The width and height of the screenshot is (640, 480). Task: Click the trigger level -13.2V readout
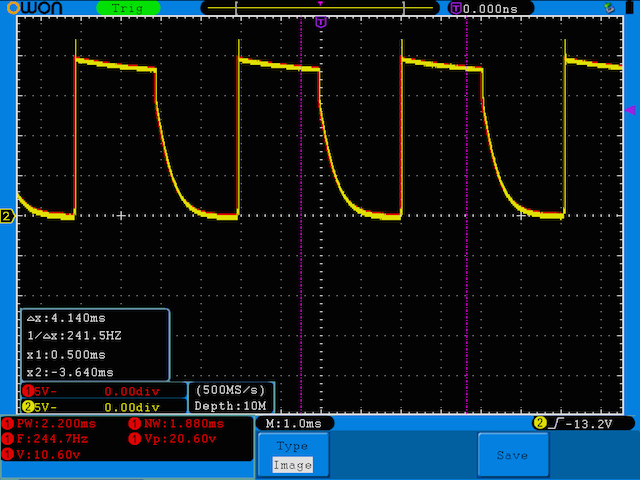[x=589, y=424]
